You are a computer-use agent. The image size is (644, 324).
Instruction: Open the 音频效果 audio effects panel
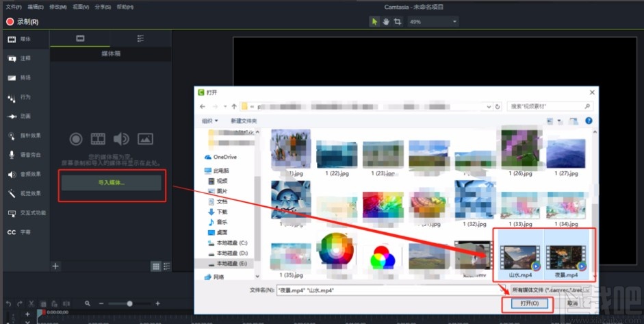click(x=24, y=175)
